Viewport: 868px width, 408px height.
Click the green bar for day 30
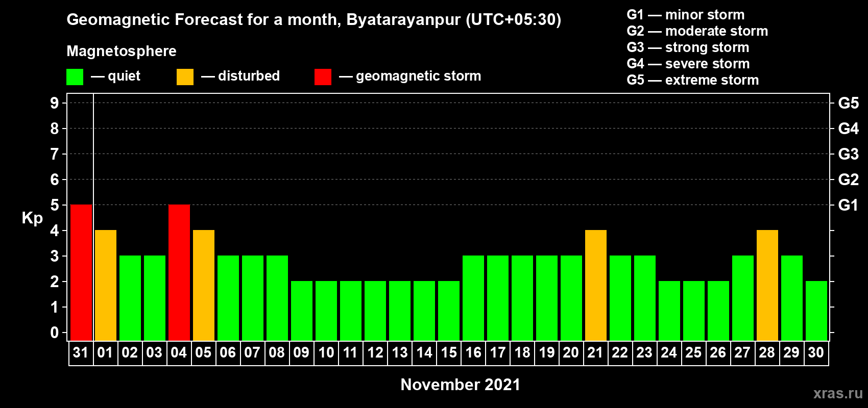[816, 311]
